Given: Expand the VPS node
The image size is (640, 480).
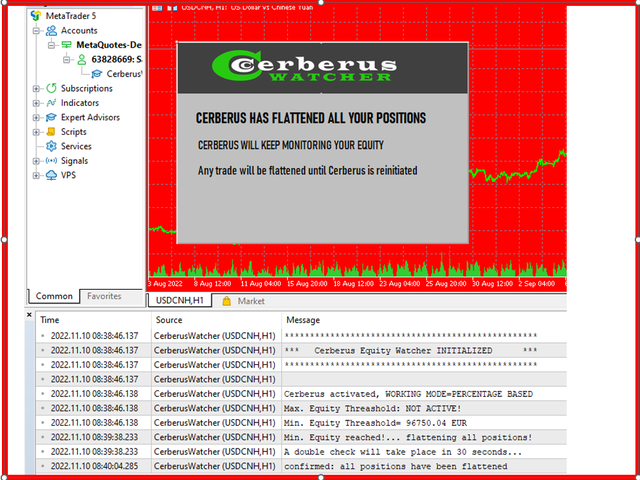Looking at the screenshot, I should 36,176.
